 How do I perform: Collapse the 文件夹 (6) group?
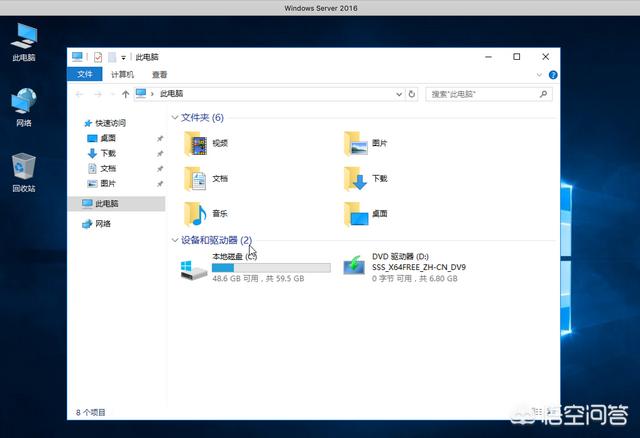tap(175, 118)
